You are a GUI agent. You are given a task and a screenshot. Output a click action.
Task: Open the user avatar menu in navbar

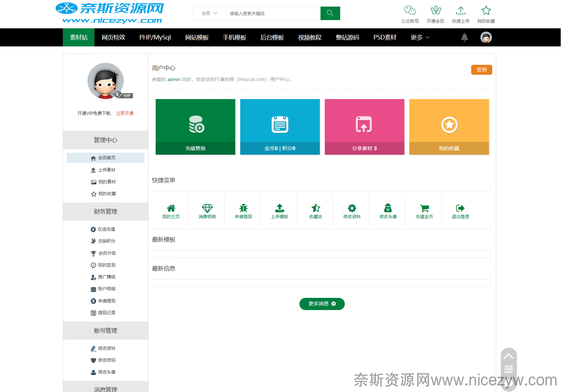[486, 38]
